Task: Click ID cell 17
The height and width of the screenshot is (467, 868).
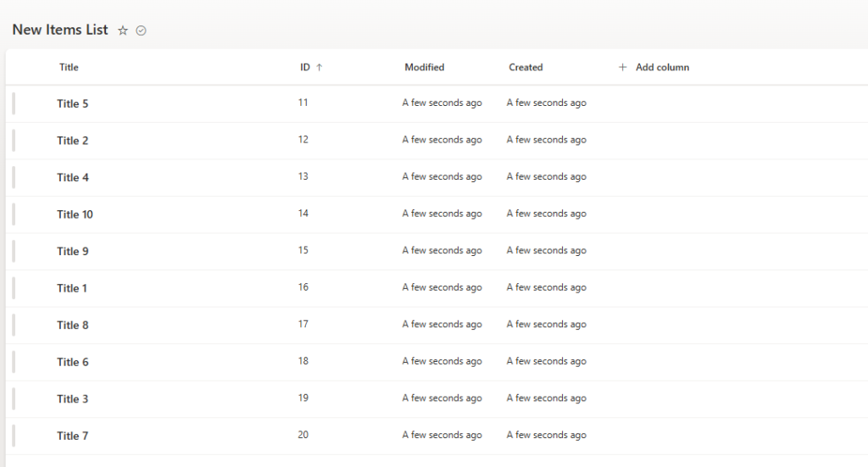Action: (x=303, y=325)
